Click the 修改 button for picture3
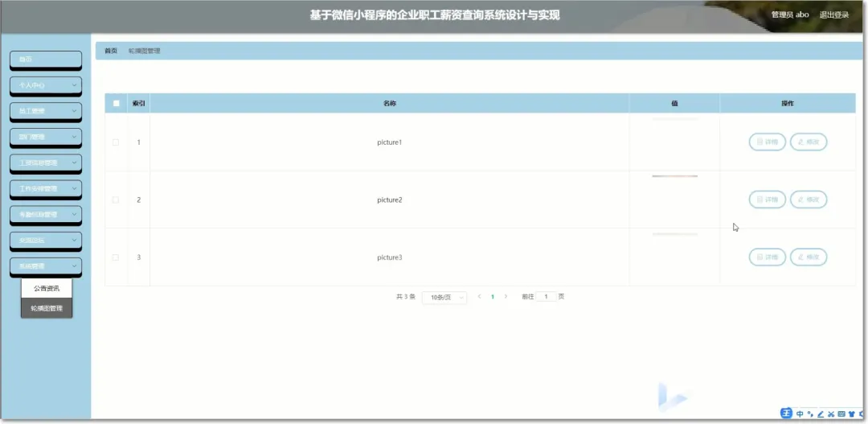This screenshot has height=424, width=868. click(809, 257)
